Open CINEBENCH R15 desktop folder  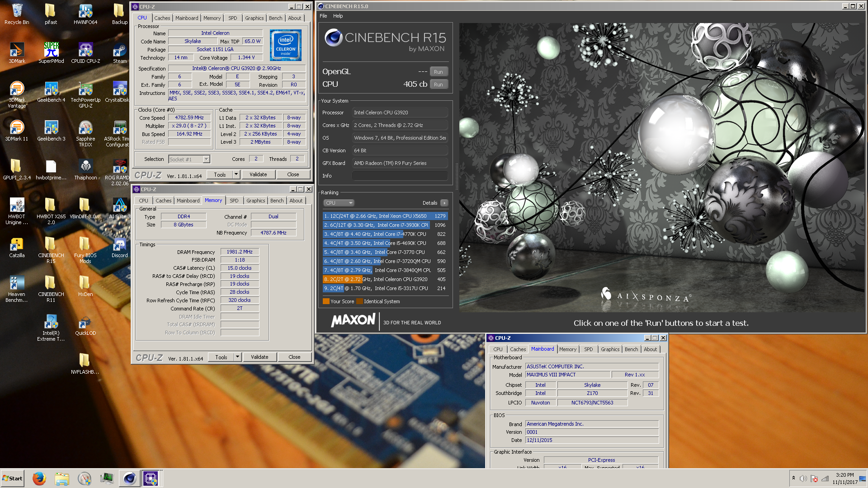point(51,250)
